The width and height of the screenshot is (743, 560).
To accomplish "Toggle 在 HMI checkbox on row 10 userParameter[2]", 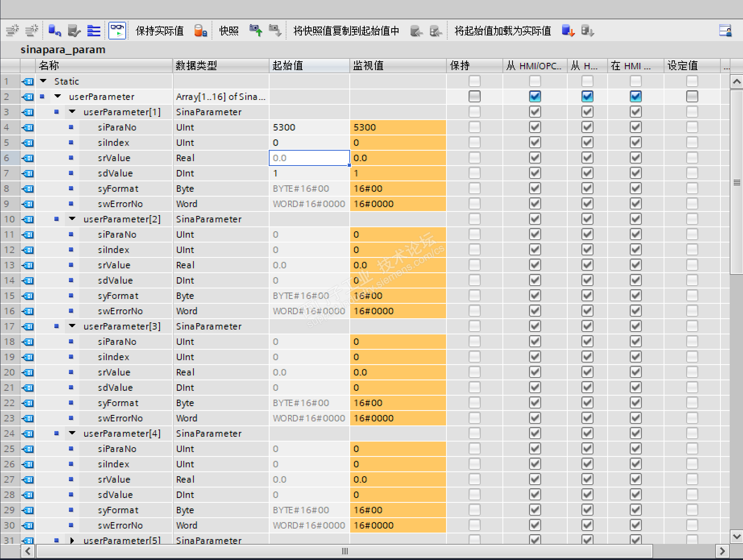I will (636, 219).
